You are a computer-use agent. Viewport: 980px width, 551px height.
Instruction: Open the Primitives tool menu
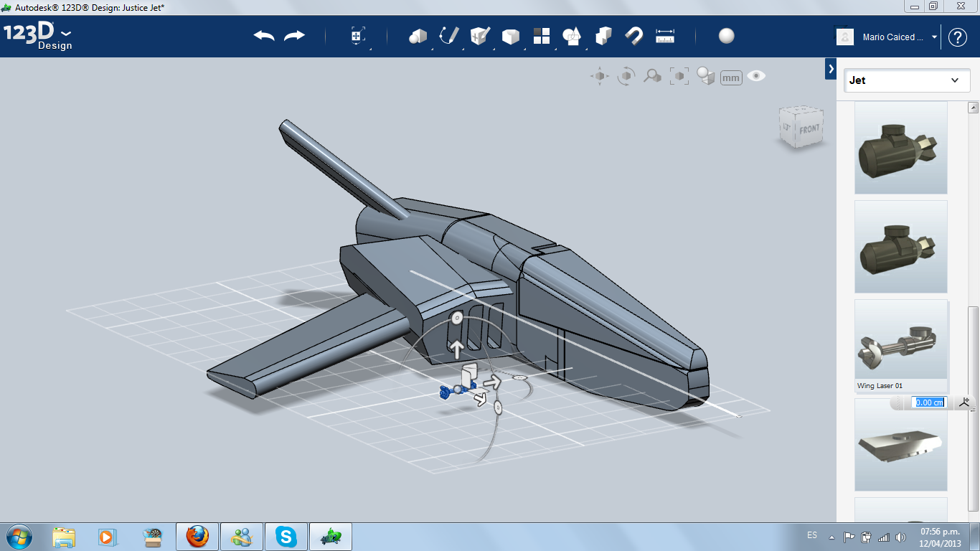(418, 37)
